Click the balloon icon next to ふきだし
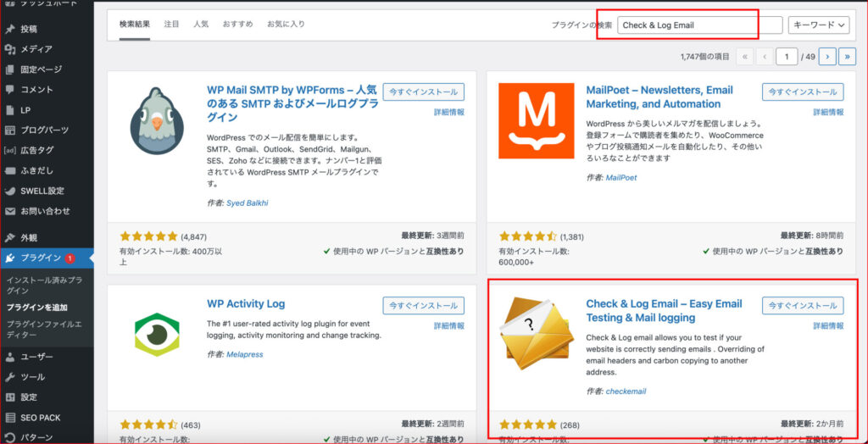 click(10, 170)
